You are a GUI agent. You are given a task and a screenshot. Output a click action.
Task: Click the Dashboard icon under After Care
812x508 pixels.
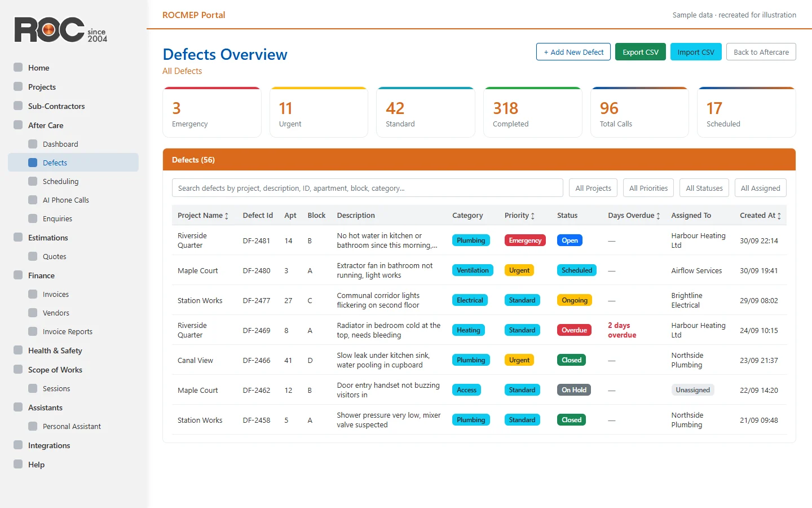(33, 144)
